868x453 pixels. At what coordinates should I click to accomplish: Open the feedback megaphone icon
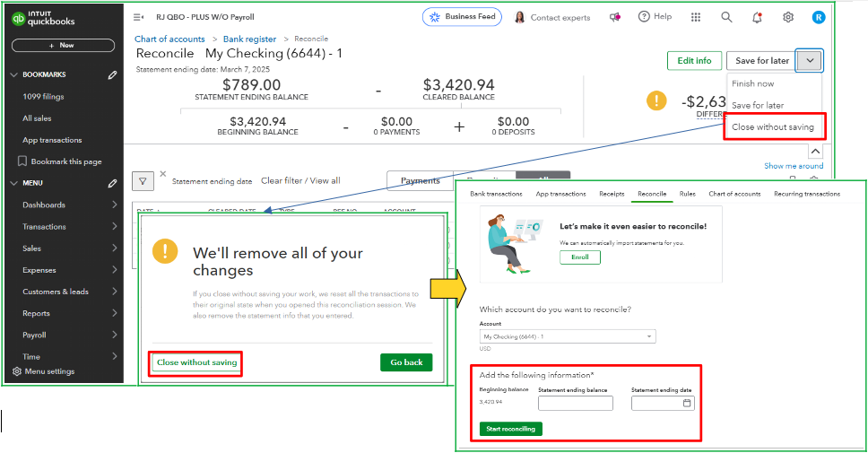pyautogui.click(x=615, y=17)
